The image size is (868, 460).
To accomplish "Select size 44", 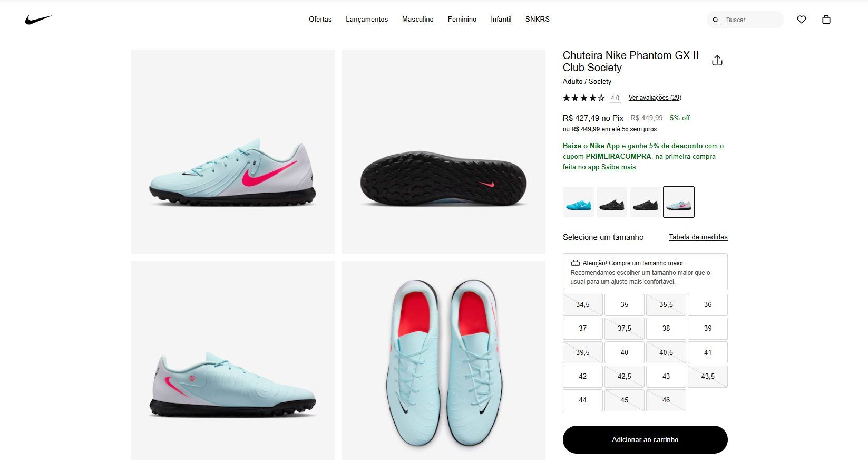I will pos(582,400).
